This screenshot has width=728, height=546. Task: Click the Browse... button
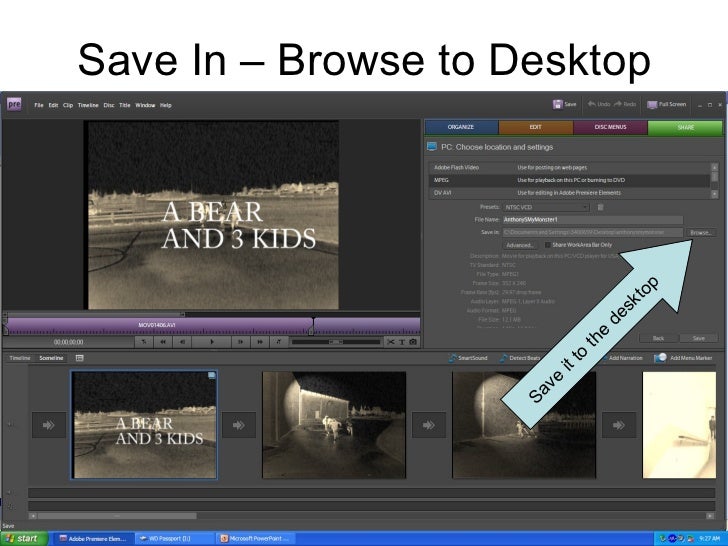click(x=700, y=233)
